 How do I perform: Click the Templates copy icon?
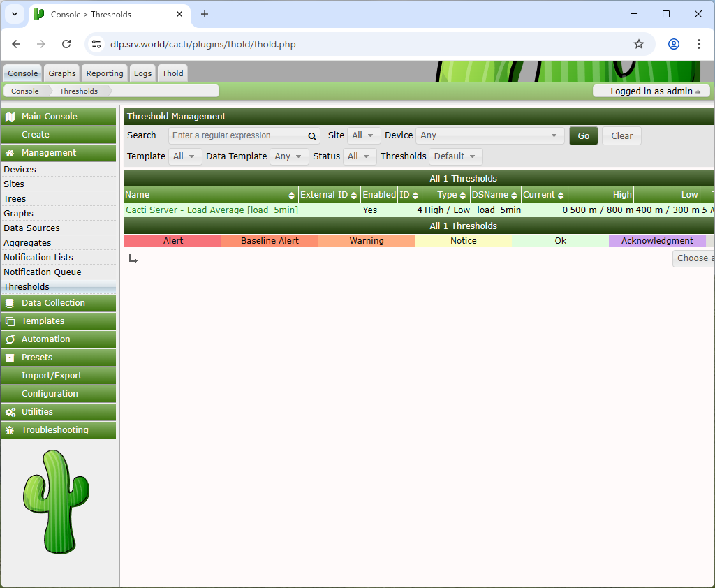click(10, 321)
